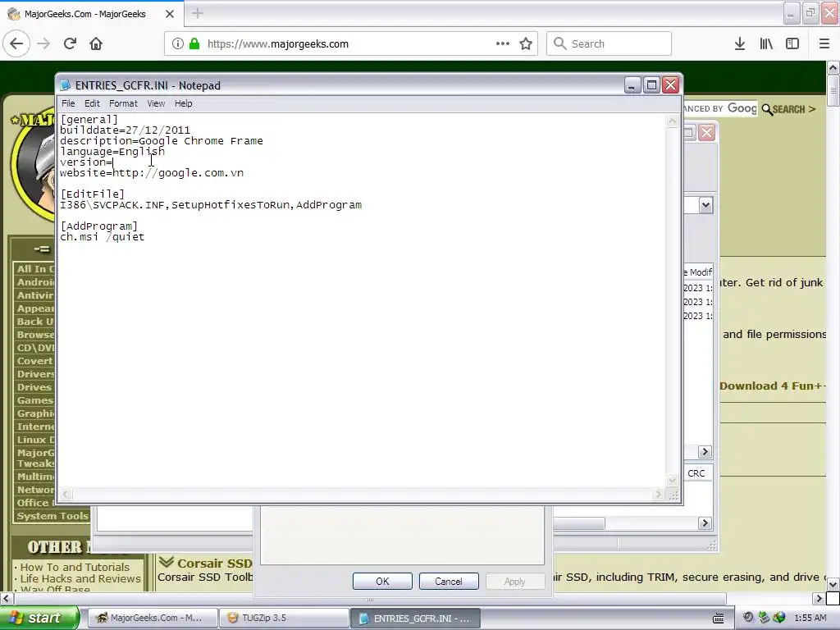Click the Notepad title bar icon
840x630 pixels.
[x=66, y=85]
